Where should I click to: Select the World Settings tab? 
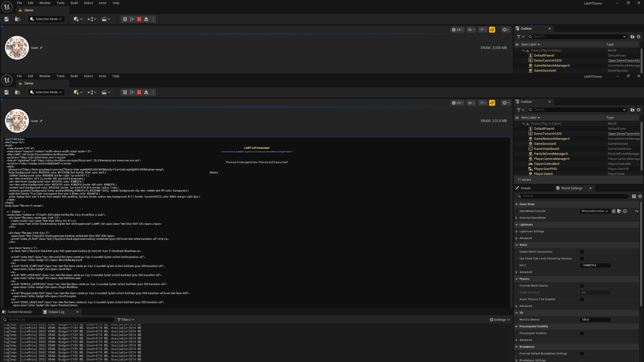572,188
